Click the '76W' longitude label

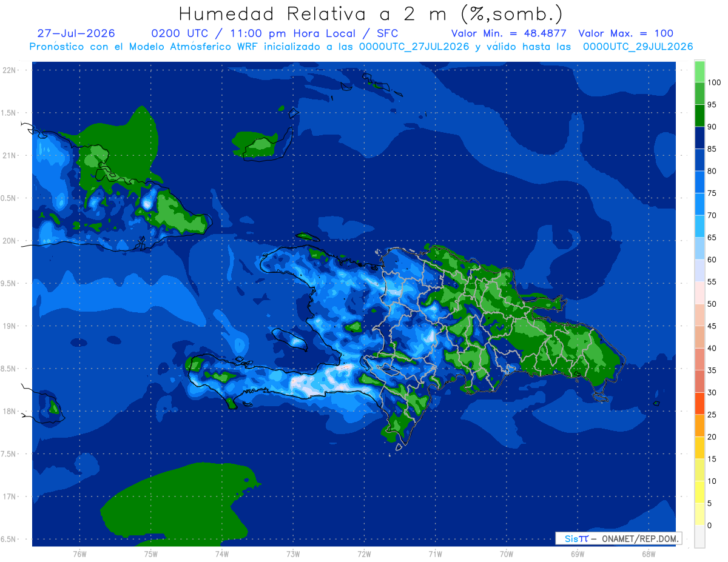(79, 554)
